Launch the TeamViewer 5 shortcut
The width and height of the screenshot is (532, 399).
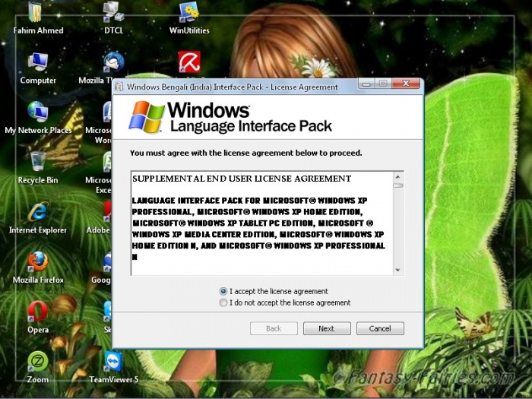(113, 361)
